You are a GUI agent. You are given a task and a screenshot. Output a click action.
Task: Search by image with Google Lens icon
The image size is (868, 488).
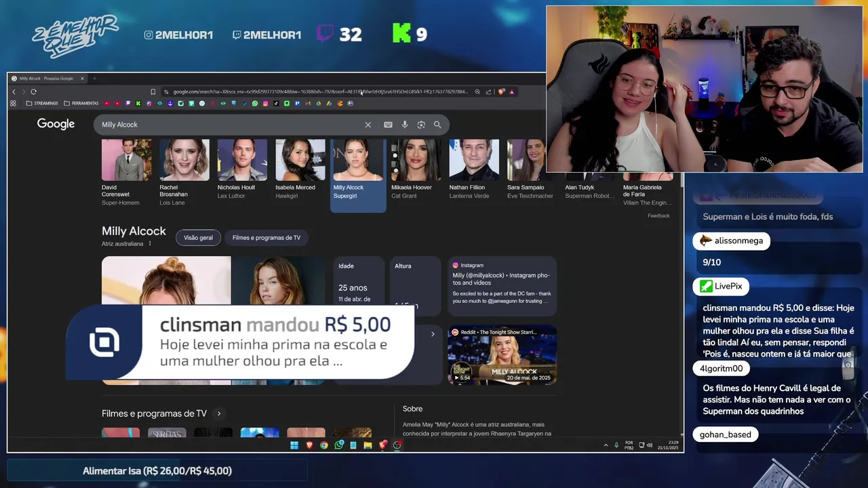pos(421,125)
